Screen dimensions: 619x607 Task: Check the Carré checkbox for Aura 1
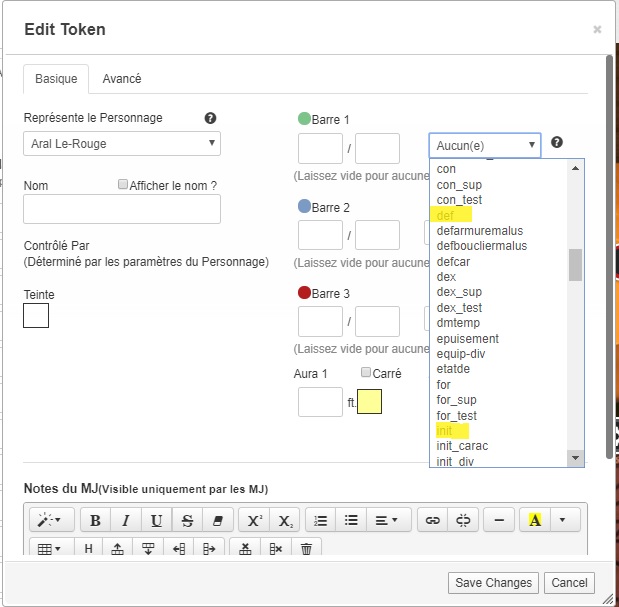coord(366,373)
